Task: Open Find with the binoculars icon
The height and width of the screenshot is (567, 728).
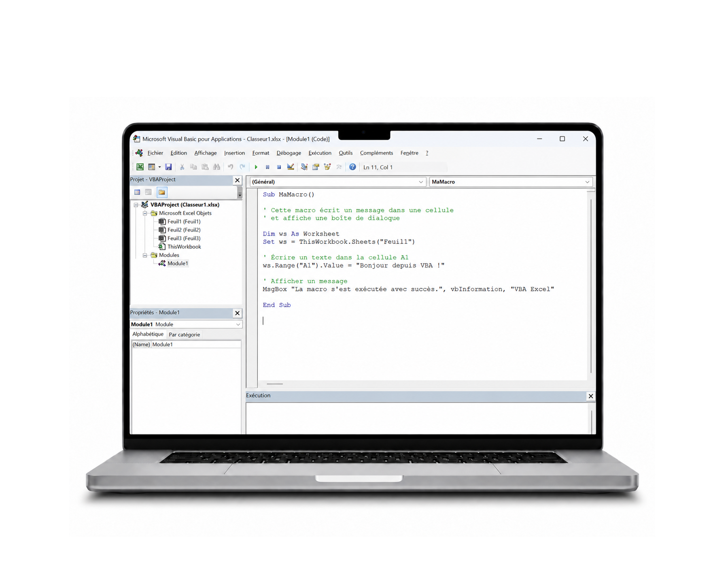Action: pyautogui.click(x=217, y=167)
